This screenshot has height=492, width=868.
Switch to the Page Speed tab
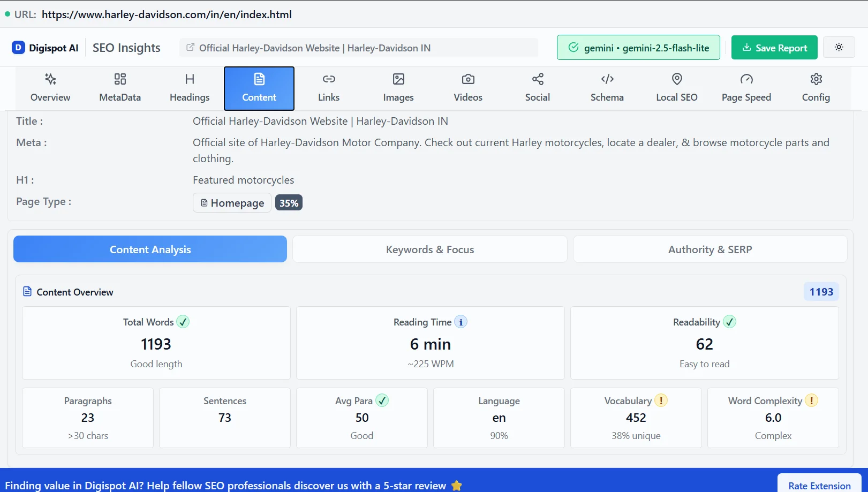tap(746, 88)
